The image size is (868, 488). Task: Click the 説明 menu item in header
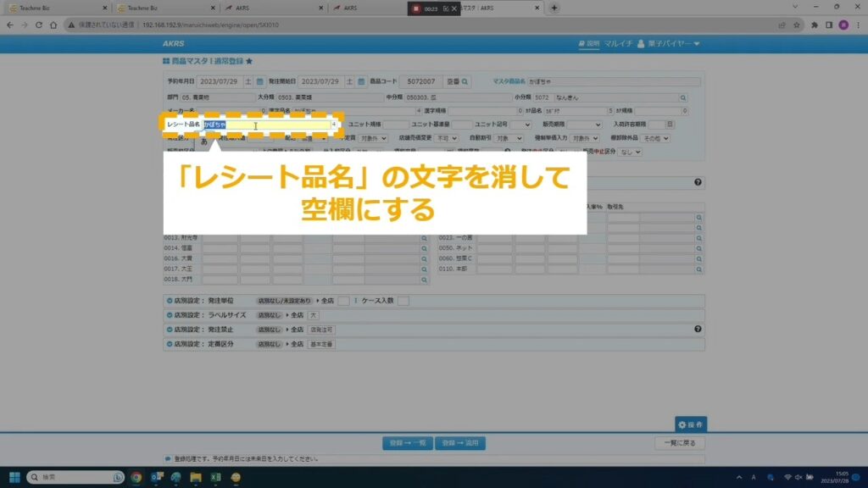coord(588,44)
